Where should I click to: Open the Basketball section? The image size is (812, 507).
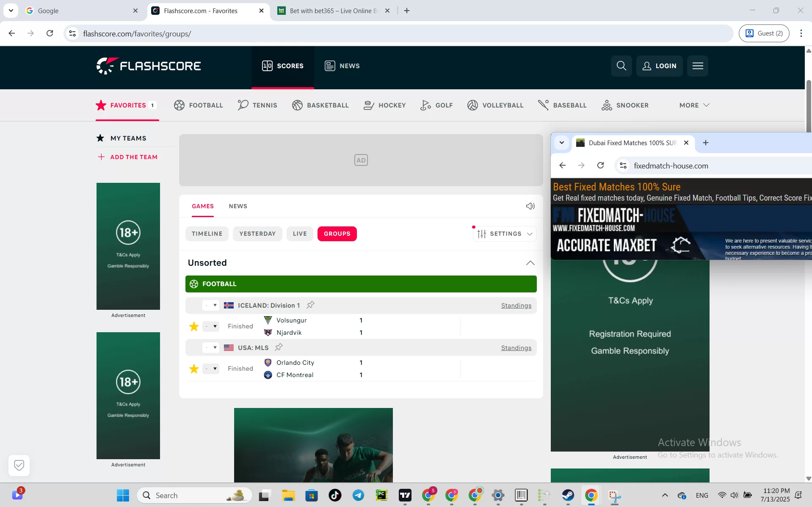[x=297, y=105]
